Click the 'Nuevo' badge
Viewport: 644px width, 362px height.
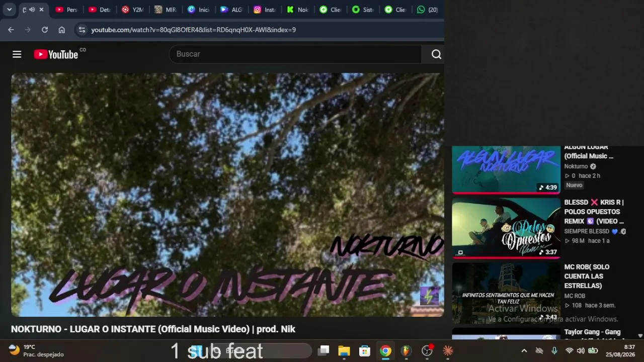[574, 185]
